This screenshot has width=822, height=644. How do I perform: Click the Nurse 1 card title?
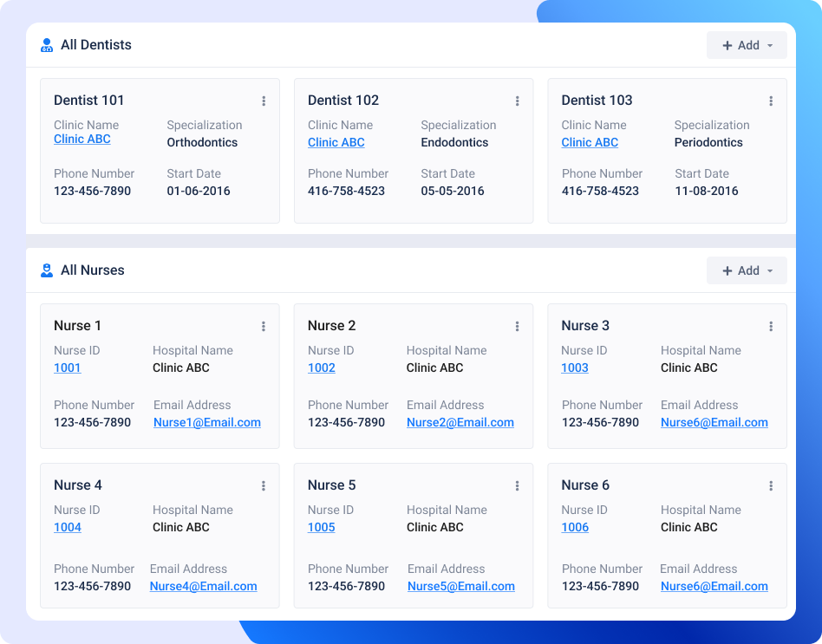point(77,325)
